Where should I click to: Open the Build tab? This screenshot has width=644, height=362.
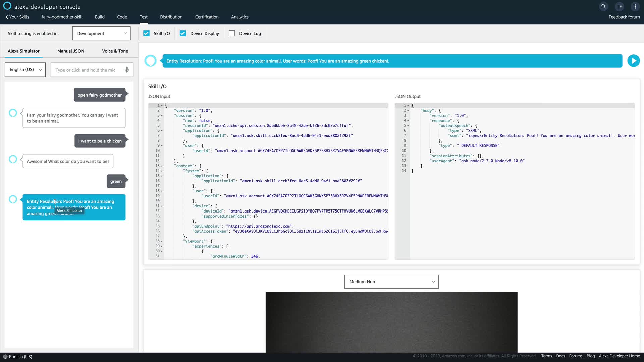[x=100, y=17]
